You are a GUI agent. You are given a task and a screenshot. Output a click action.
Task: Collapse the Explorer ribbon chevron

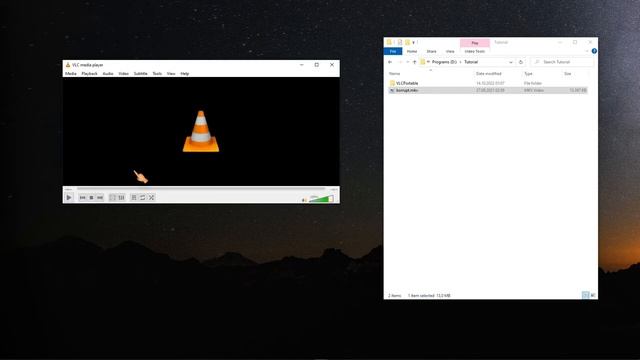point(587,51)
